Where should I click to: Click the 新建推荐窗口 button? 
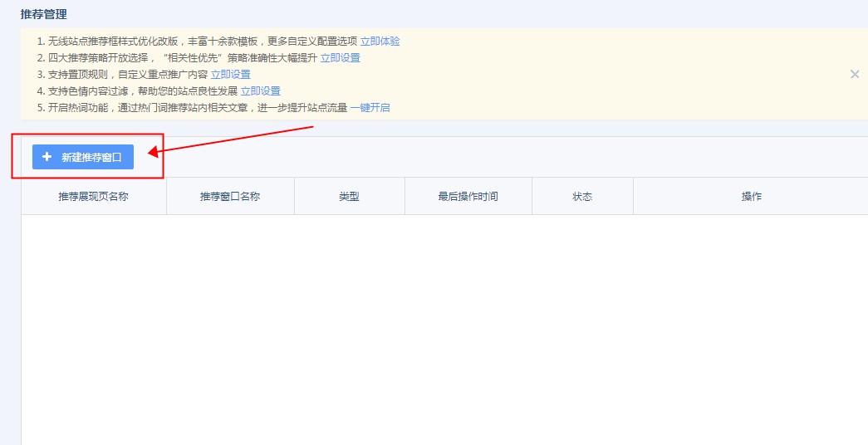coord(83,157)
